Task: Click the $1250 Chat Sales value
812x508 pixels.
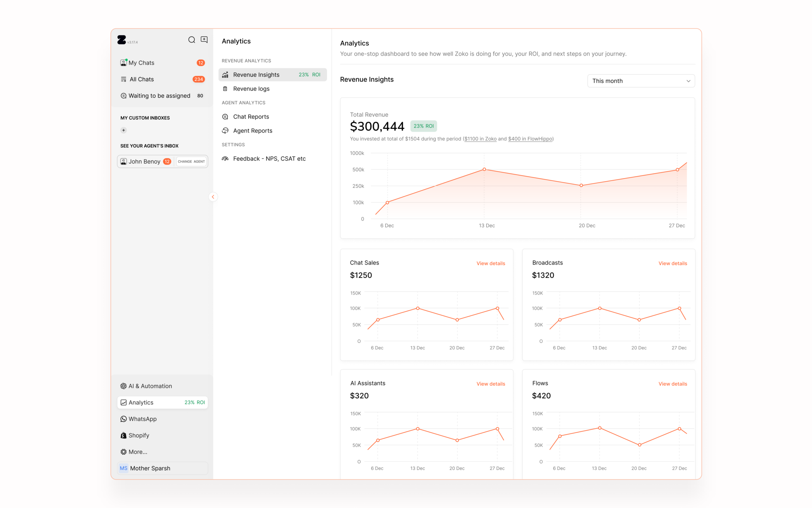Action: click(361, 275)
